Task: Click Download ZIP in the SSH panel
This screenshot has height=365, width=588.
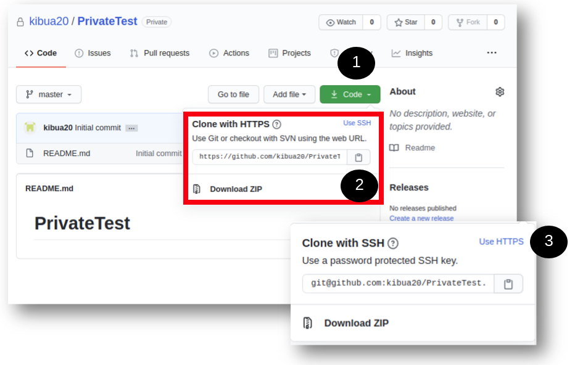Action: tap(356, 323)
